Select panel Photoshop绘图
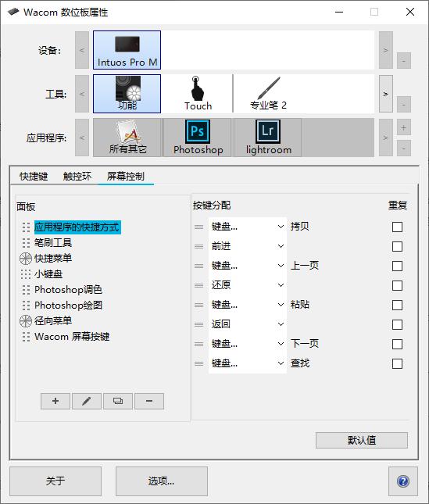429x504 pixels. 68,306
